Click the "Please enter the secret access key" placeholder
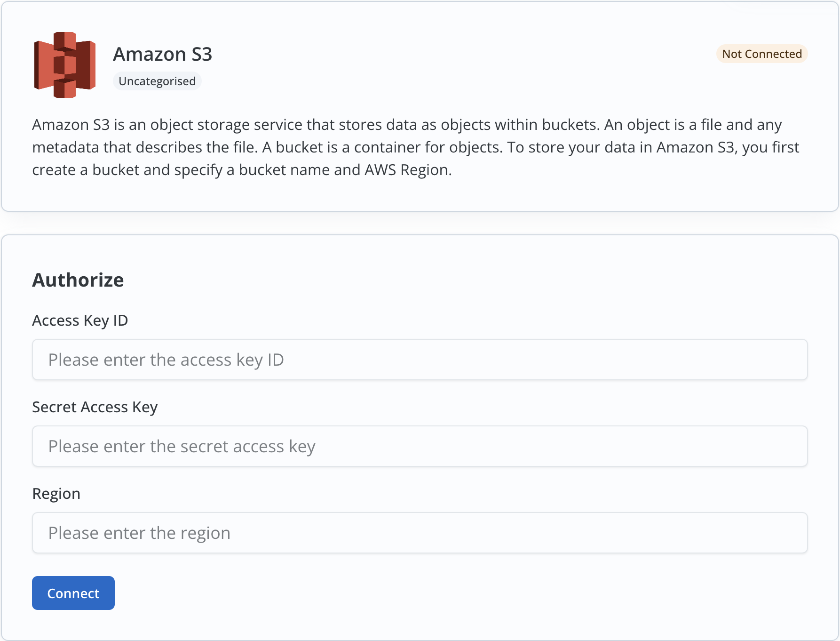The image size is (840, 641). pos(182,446)
